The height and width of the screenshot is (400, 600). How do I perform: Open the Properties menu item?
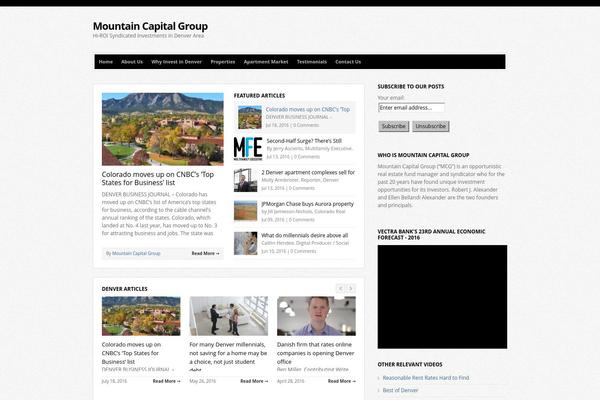223,62
